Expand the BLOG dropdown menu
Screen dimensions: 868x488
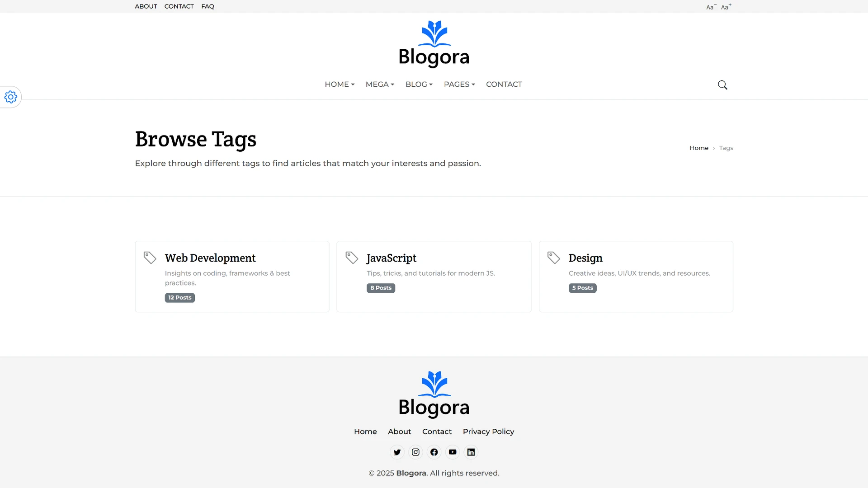click(x=419, y=84)
